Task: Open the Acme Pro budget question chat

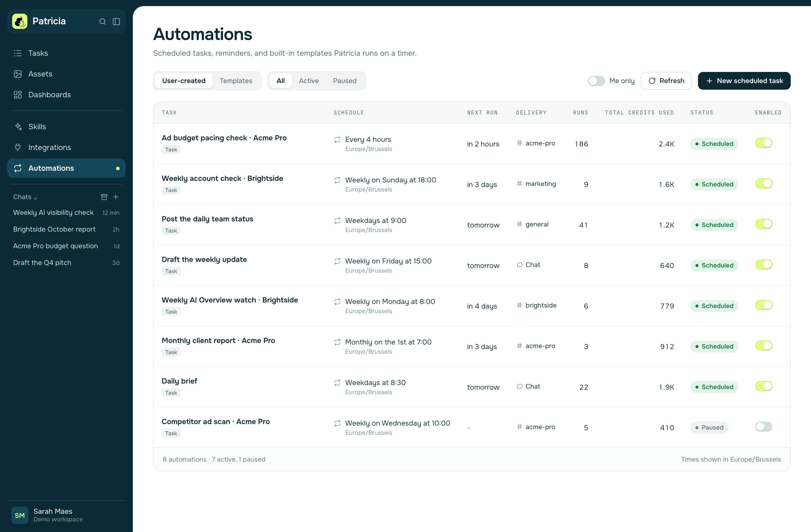Action: pyautogui.click(x=66, y=246)
